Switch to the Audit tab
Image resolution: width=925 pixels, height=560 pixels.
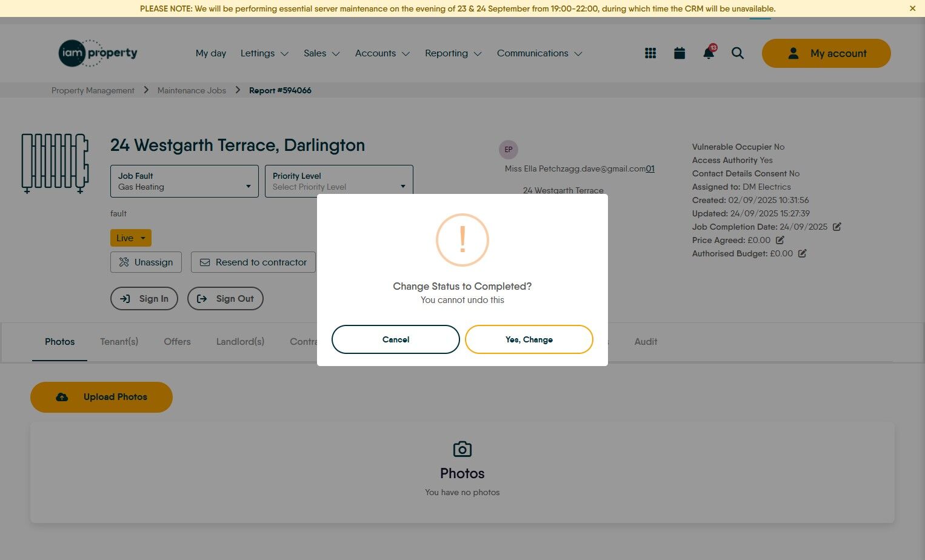click(646, 342)
